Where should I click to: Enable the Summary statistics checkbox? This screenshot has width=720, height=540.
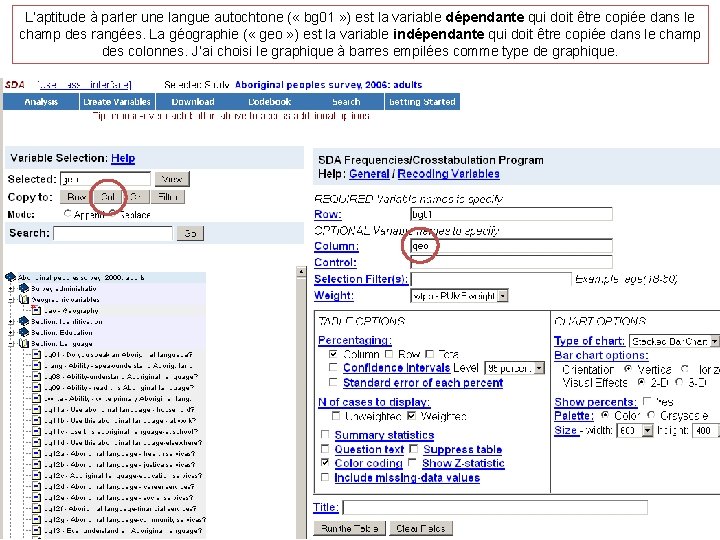[325, 434]
